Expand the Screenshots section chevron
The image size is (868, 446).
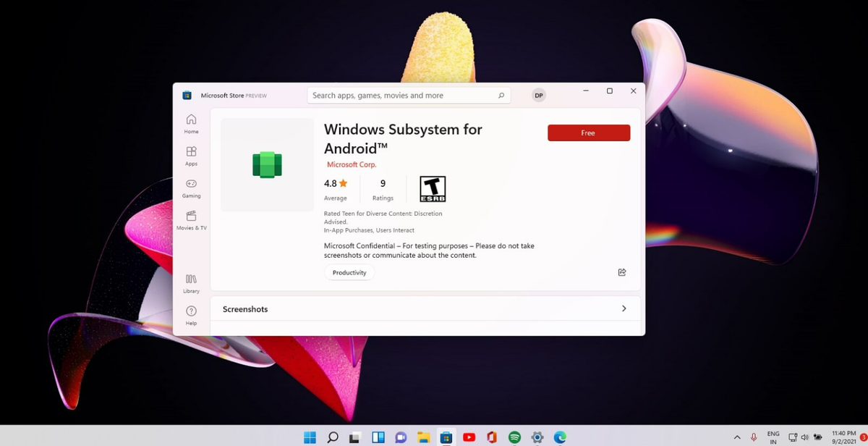coord(624,308)
